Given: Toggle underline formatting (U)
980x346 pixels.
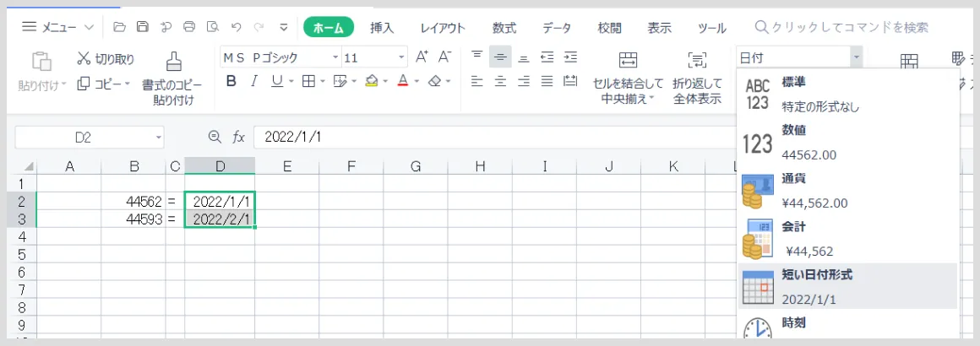Looking at the screenshot, I should 275,81.
